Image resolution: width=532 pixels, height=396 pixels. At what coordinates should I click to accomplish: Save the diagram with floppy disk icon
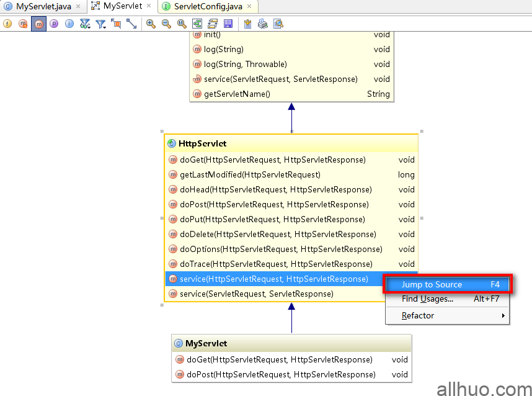click(x=228, y=24)
